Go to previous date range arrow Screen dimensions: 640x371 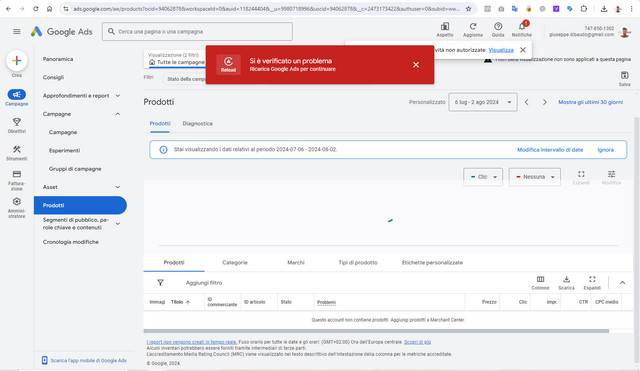(x=527, y=102)
